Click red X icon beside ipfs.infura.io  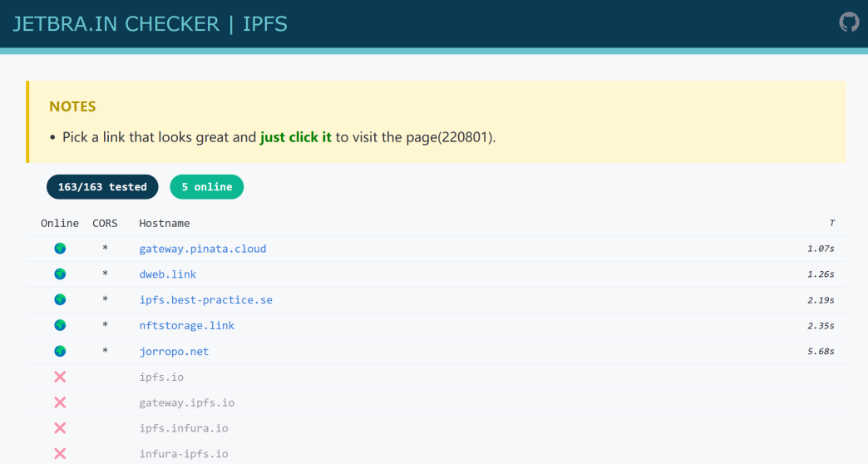click(x=60, y=428)
